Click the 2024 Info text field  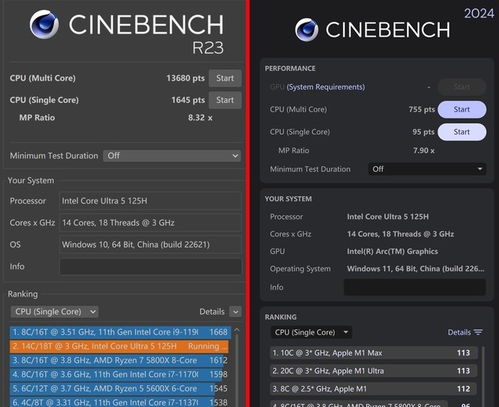point(415,287)
